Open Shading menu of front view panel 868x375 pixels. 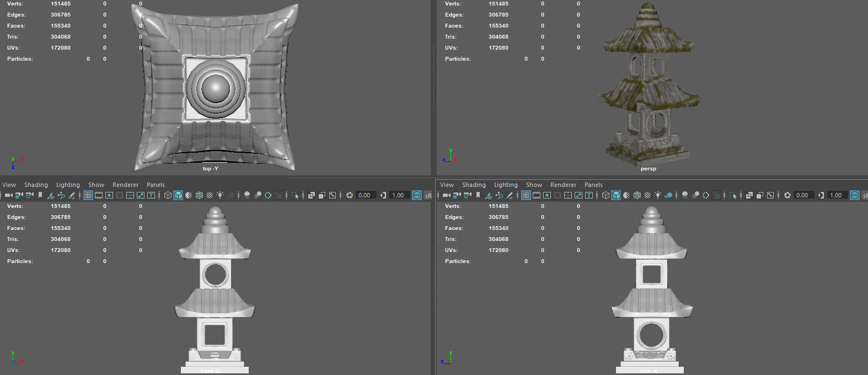click(x=36, y=185)
